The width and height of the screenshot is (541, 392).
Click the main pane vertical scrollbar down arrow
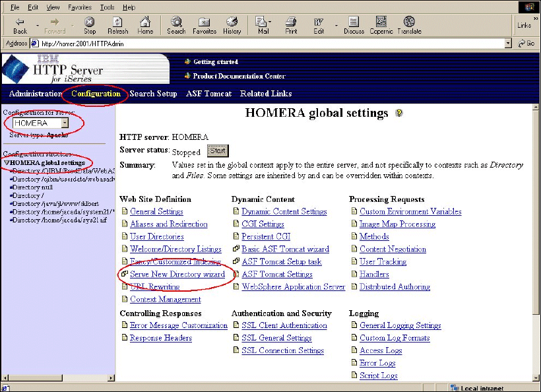[536, 378]
